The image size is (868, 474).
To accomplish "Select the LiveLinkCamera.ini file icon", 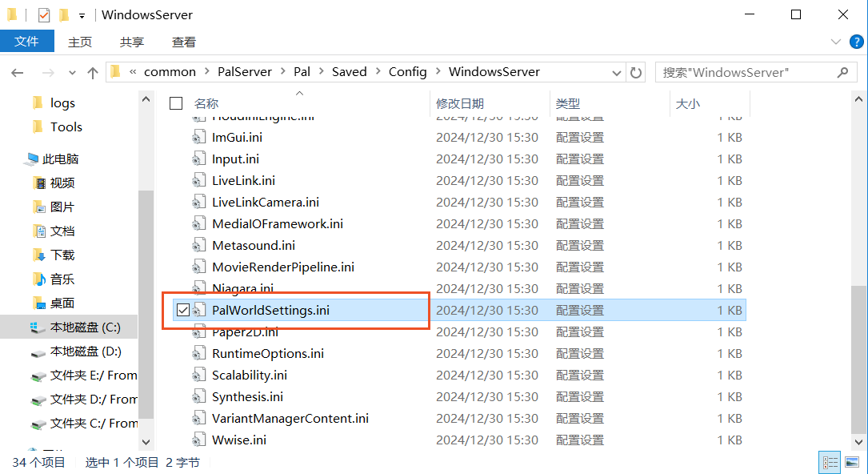I will 199,202.
